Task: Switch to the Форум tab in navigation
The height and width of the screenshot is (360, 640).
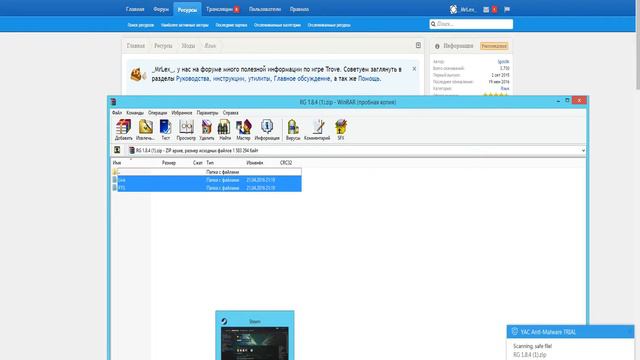Action: (161, 9)
